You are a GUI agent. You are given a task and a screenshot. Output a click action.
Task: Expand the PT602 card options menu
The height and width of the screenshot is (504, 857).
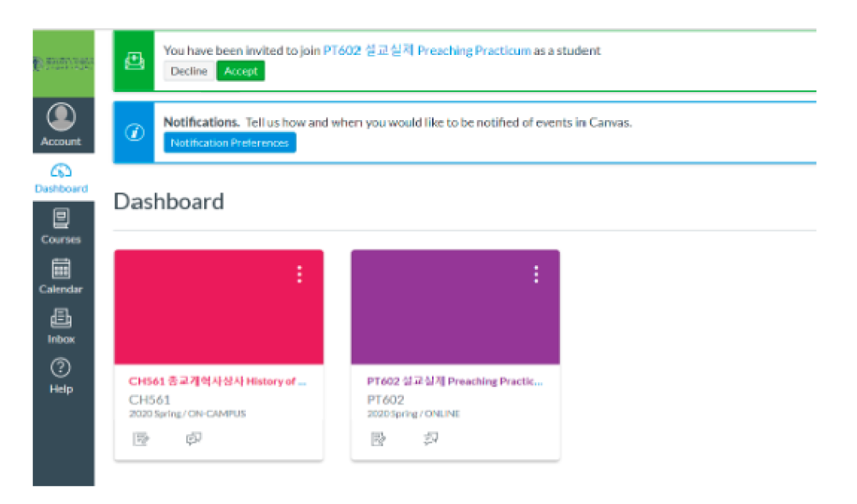[x=536, y=274]
